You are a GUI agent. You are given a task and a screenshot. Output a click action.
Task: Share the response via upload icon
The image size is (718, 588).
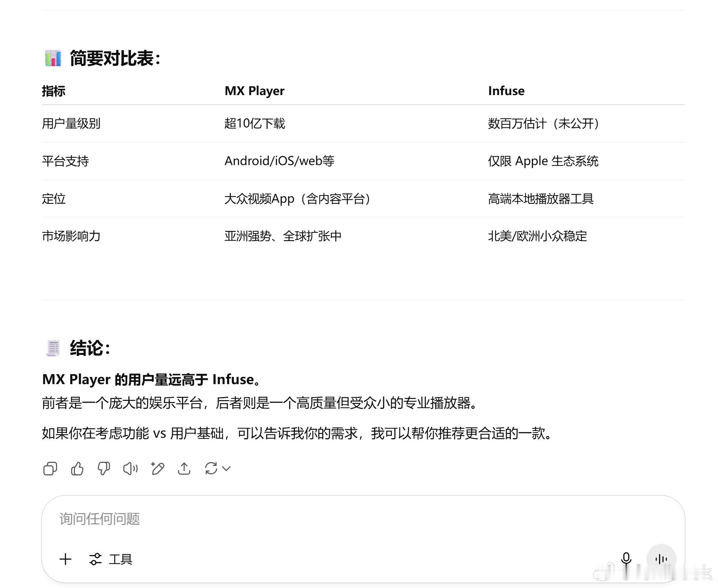[184, 469]
